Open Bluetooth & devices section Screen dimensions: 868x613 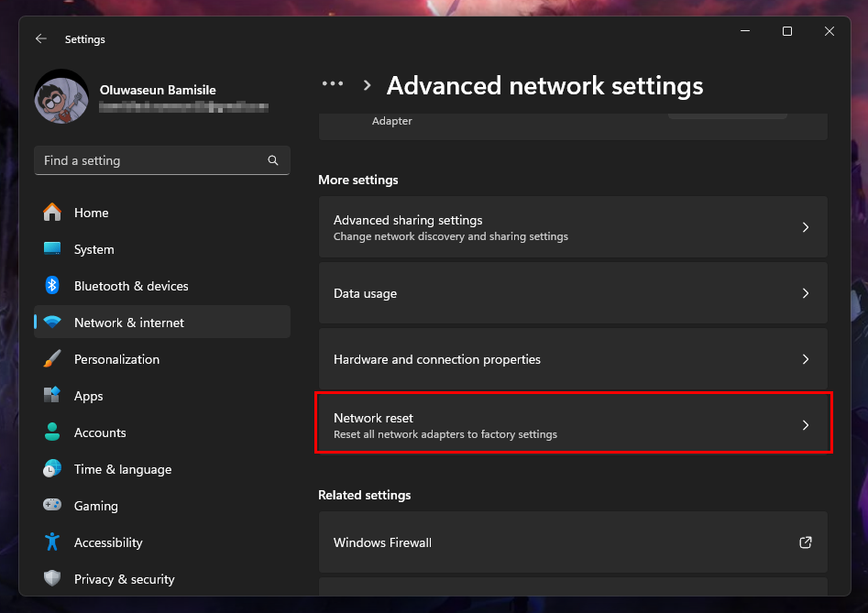[x=161, y=286]
